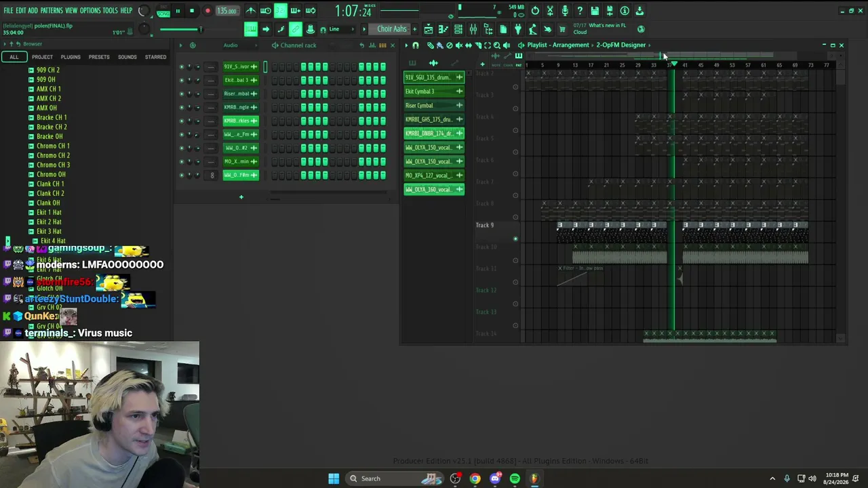Show audio clips in the picker panel
This screenshot has width=868, height=488.
(x=433, y=63)
